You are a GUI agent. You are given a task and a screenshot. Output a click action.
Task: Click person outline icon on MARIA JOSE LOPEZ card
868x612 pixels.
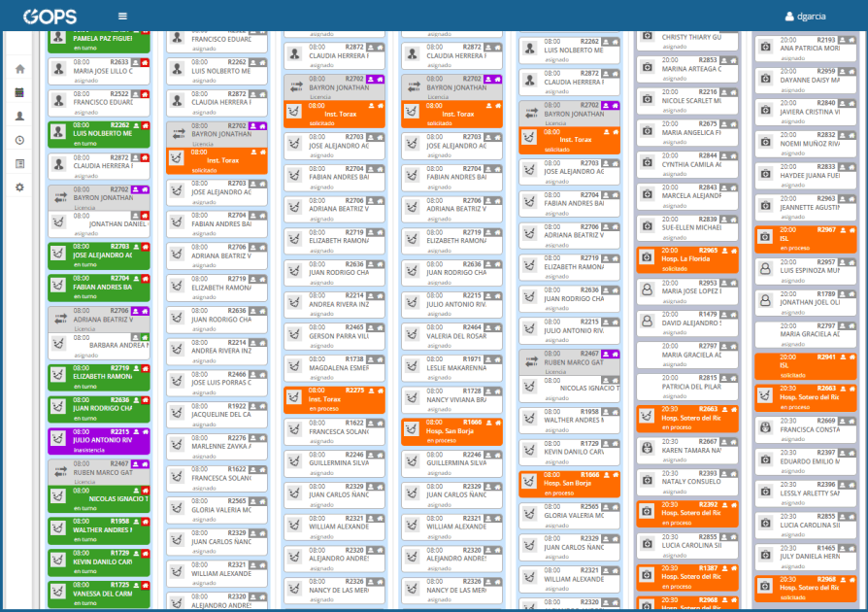(x=647, y=289)
